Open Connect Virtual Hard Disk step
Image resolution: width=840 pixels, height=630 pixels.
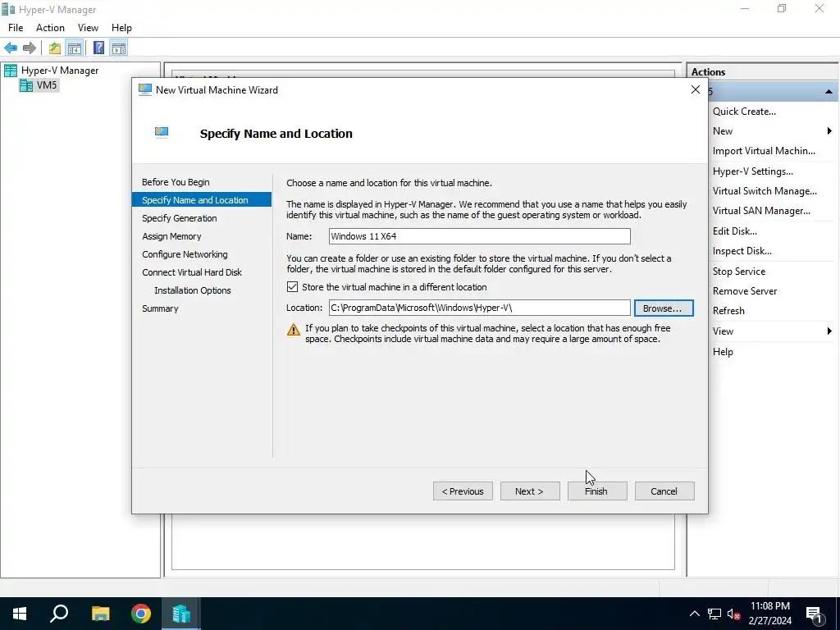pyautogui.click(x=192, y=272)
